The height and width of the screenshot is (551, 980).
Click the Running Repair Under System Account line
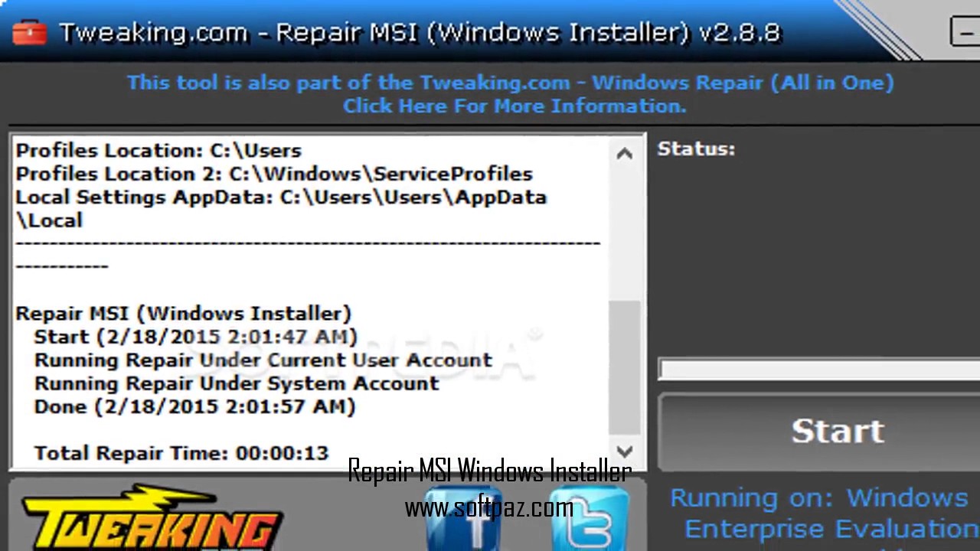click(x=237, y=383)
